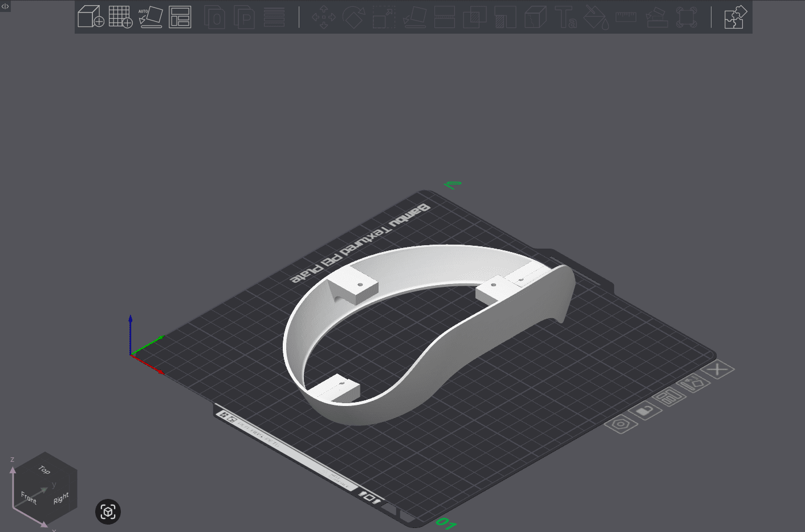This screenshot has height=532, width=805.
Task: Open the Assembly view puzzle icon
Action: [735, 17]
